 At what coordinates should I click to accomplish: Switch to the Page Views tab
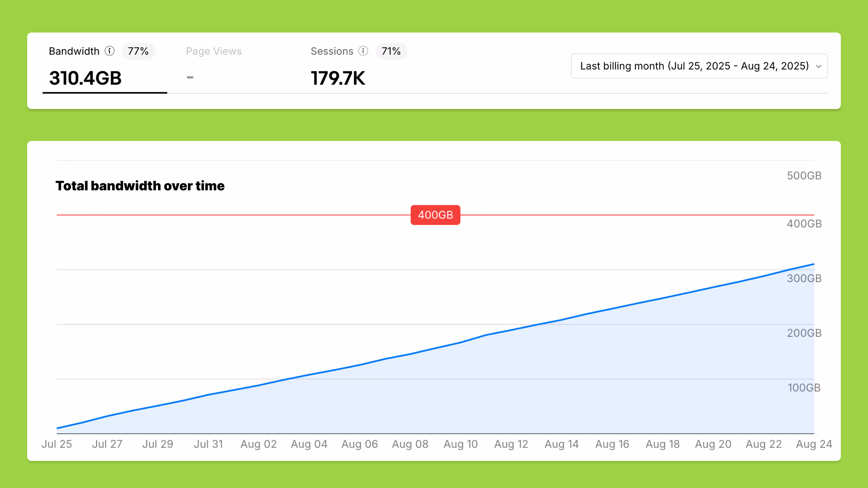point(214,51)
